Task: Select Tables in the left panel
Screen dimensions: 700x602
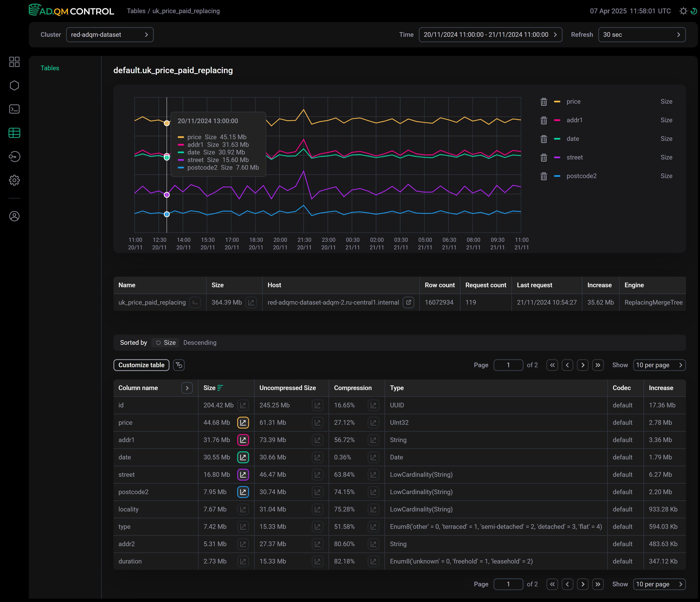Action: (50, 68)
